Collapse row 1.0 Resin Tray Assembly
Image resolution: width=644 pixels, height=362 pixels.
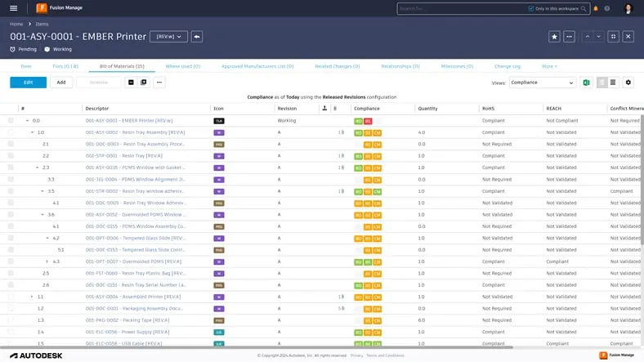point(32,132)
